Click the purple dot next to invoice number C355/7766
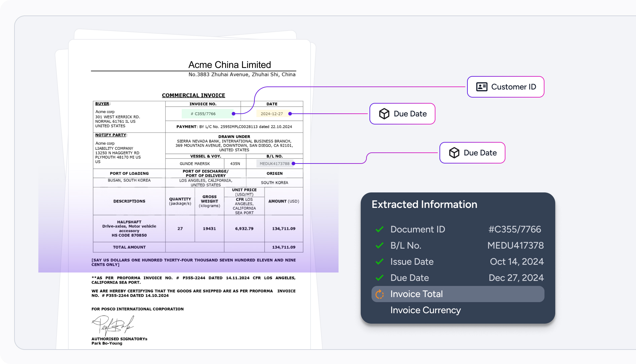The width and height of the screenshot is (636, 364). [x=234, y=114]
